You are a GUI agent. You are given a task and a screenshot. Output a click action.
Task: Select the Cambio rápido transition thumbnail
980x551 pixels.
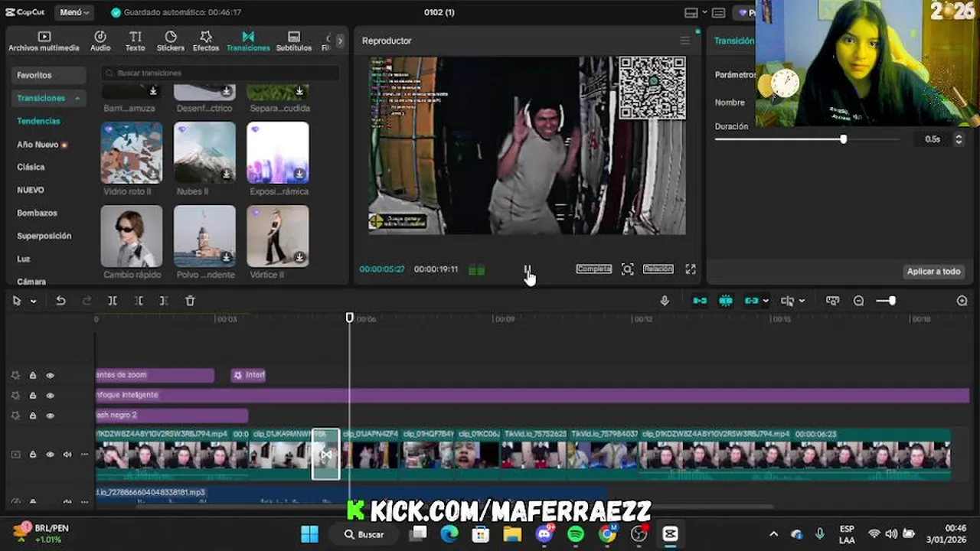132,236
